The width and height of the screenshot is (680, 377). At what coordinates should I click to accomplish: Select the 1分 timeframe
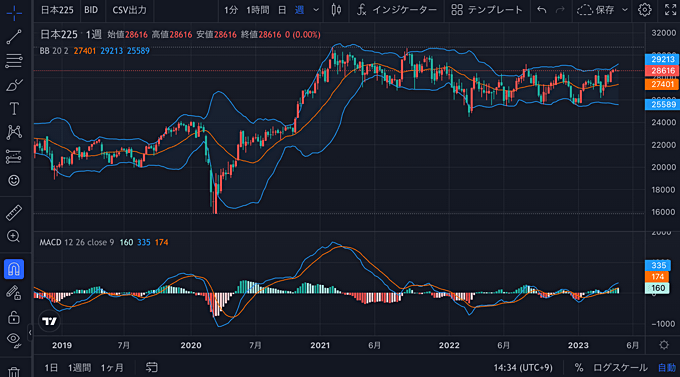[231, 10]
